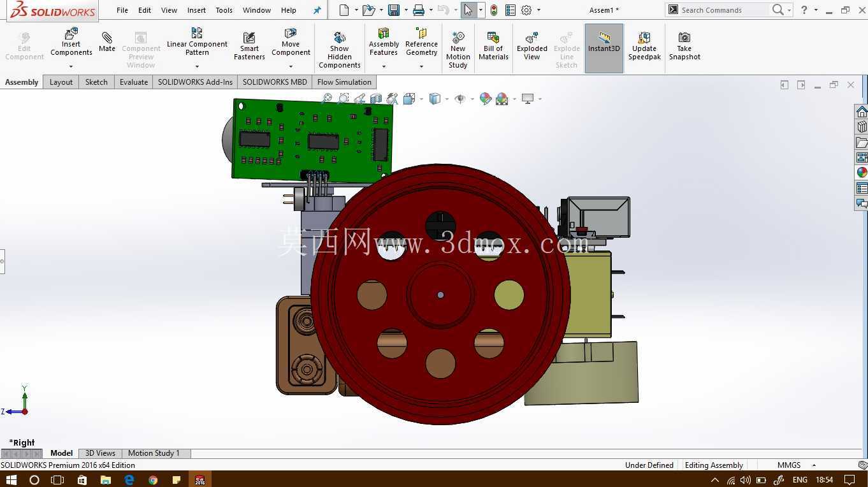Open Appearances task pane icon
Viewport: 868px width, 487px height.
click(862, 173)
